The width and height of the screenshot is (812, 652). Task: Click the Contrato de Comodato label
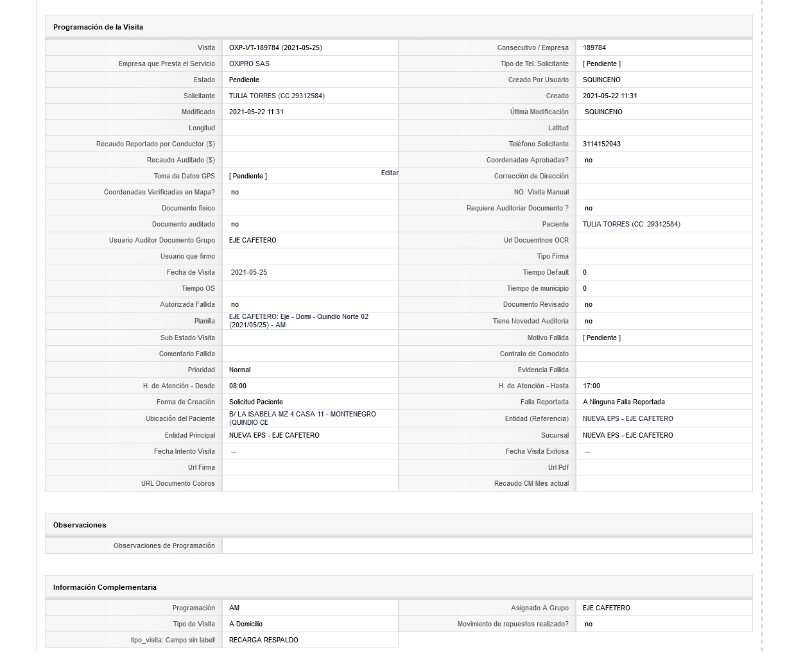(534, 354)
